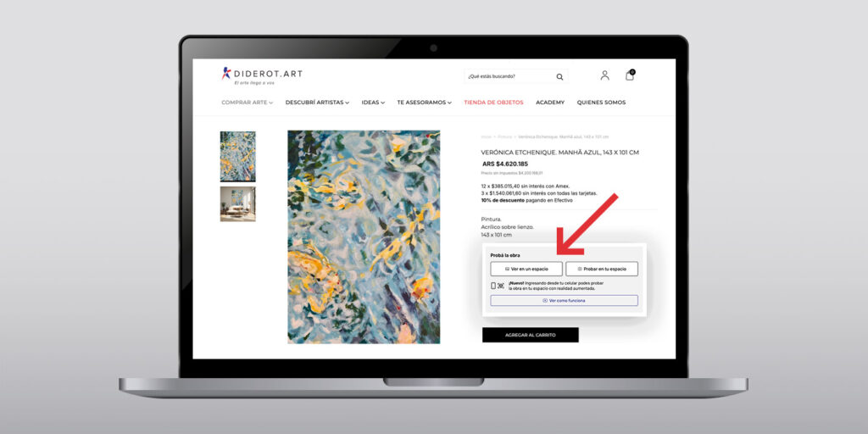
Task: Open the Academy menu item
Action: [550, 103]
